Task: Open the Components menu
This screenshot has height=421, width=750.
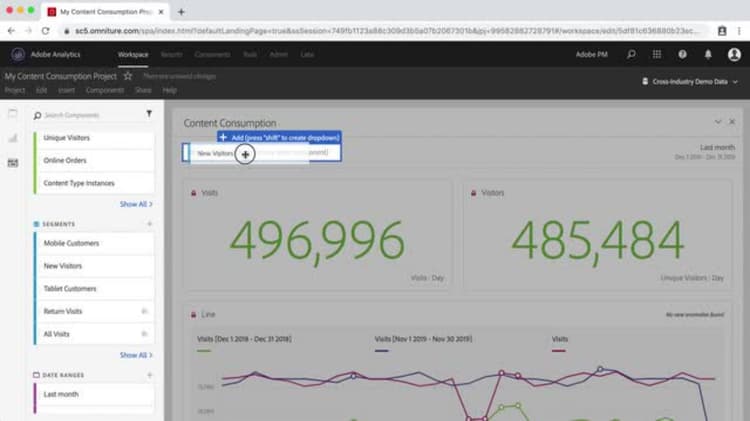Action: 105,90
